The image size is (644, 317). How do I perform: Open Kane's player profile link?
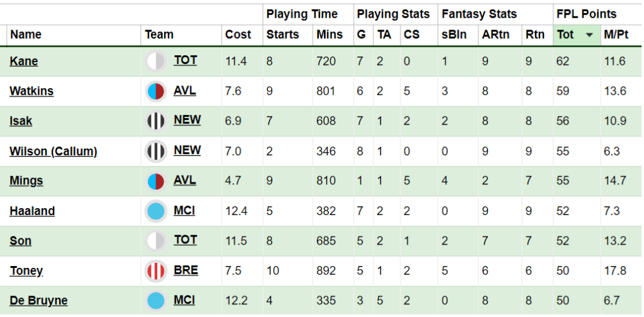tap(24, 61)
